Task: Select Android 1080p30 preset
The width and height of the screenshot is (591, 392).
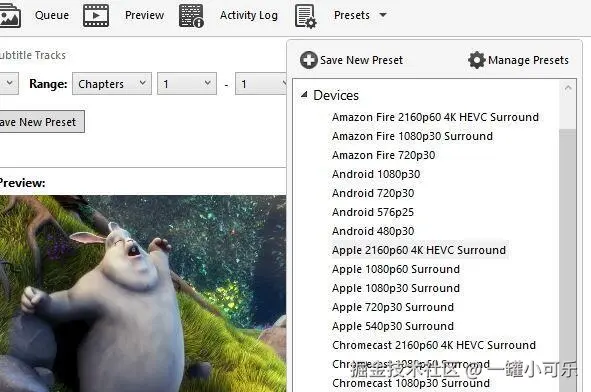Action: [x=376, y=174]
